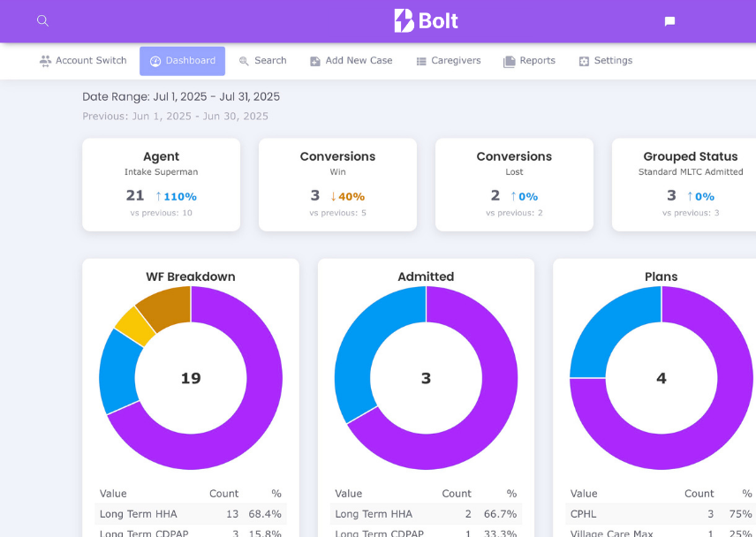Open the Search navigation item
The height and width of the screenshot is (537, 756).
pos(262,60)
